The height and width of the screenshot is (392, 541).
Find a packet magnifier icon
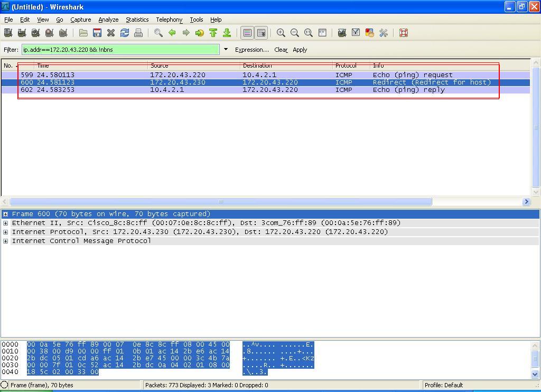pos(158,33)
